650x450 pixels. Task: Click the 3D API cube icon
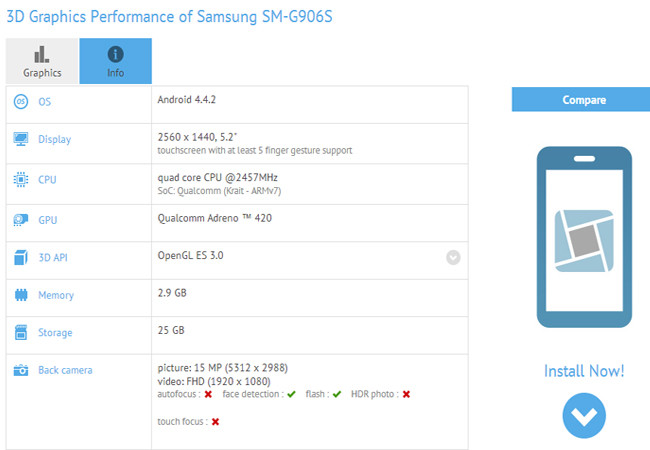[21, 257]
